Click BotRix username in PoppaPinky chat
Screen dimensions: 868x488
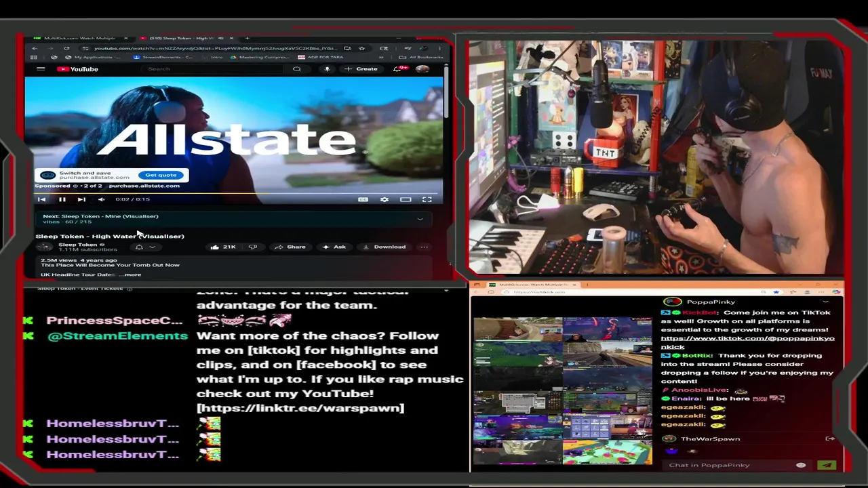tap(697, 356)
